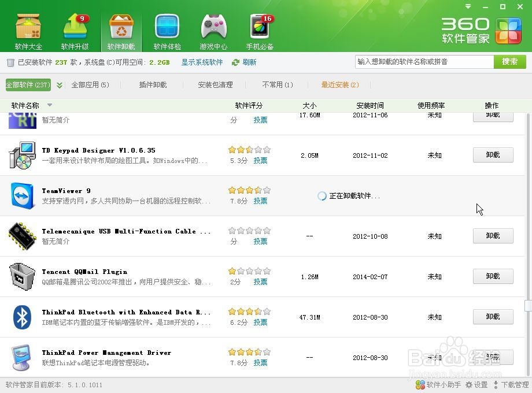Sort by the 安装时间 column header
Image resolution: width=532 pixels, height=393 pixels.
[370, 105]
